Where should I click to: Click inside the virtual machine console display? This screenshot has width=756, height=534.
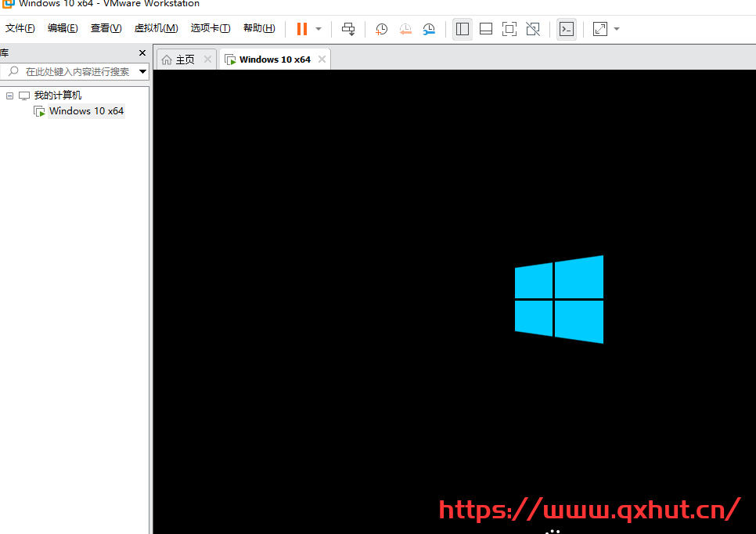[x=455, y=301]
